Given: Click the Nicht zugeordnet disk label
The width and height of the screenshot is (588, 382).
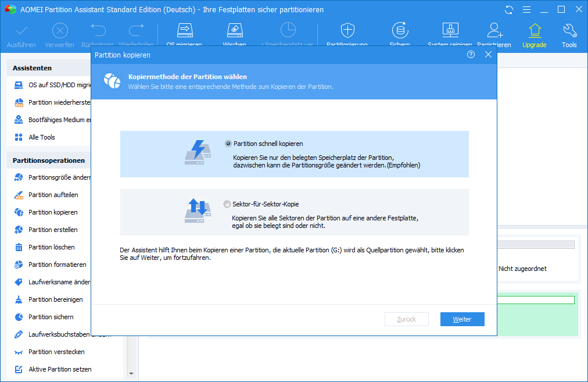Looking at the screenshot, I should coord(522,269).
